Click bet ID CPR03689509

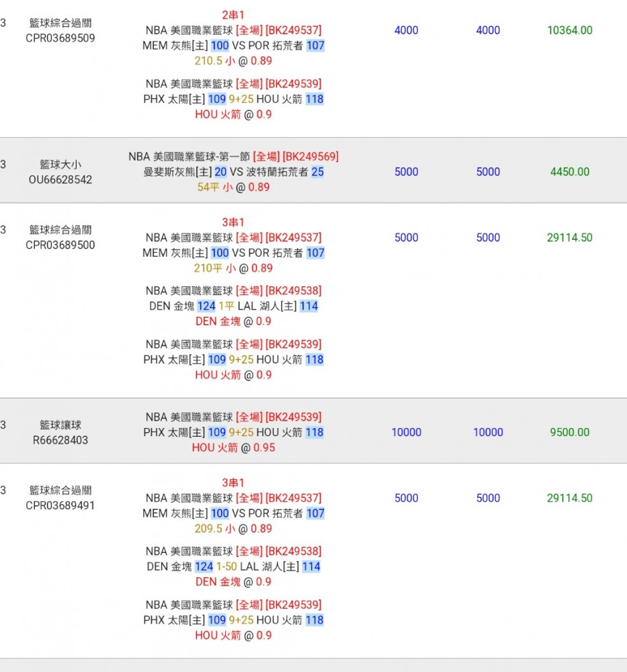pos(60,38)
